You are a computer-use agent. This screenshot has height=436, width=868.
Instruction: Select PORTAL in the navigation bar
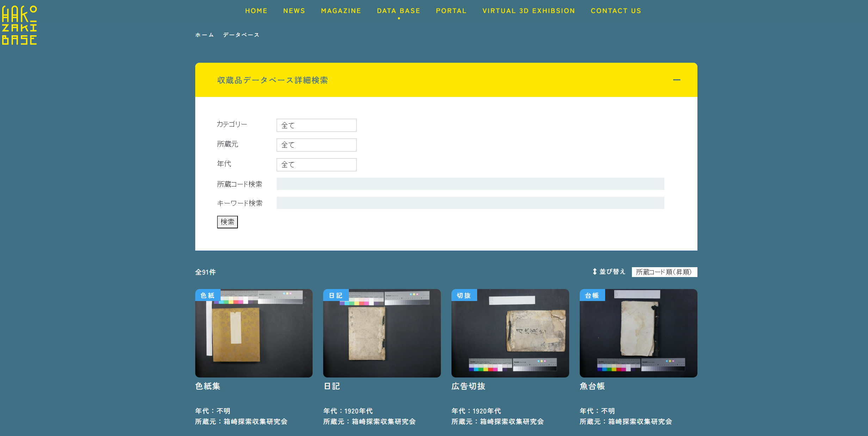coord(451,11)
